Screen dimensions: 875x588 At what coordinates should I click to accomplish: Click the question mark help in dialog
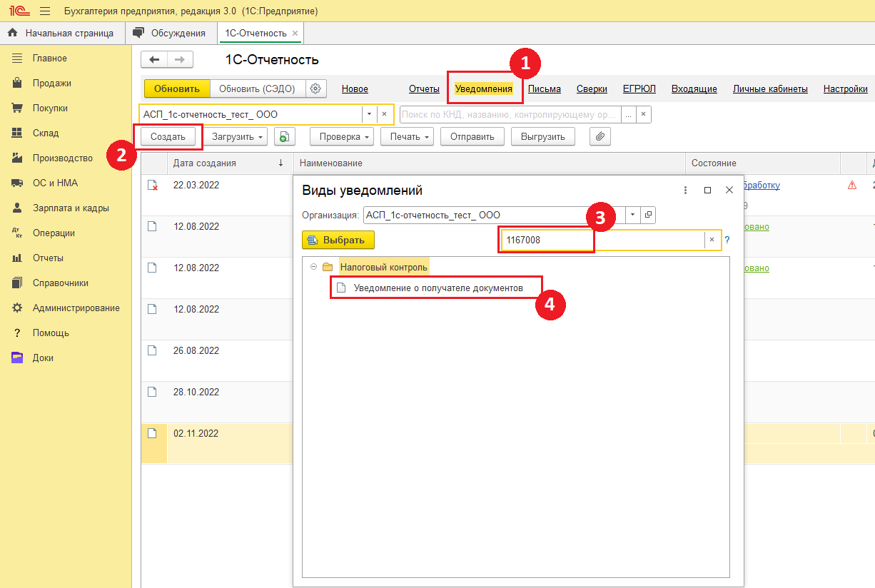coord(727,240)
